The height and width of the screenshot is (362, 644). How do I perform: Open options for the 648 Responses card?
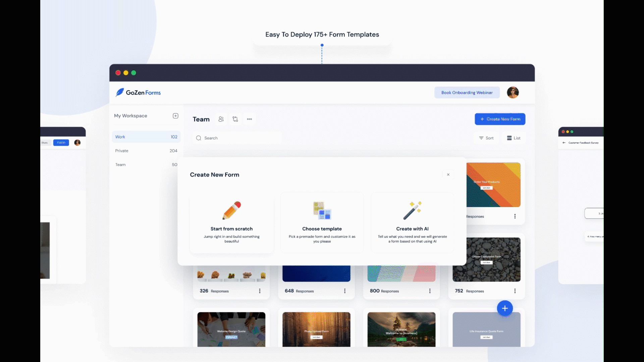point(344,291)
